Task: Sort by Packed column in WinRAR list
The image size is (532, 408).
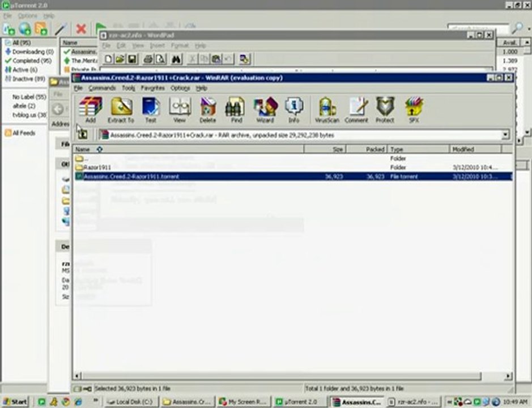Action: pos(367,149)
